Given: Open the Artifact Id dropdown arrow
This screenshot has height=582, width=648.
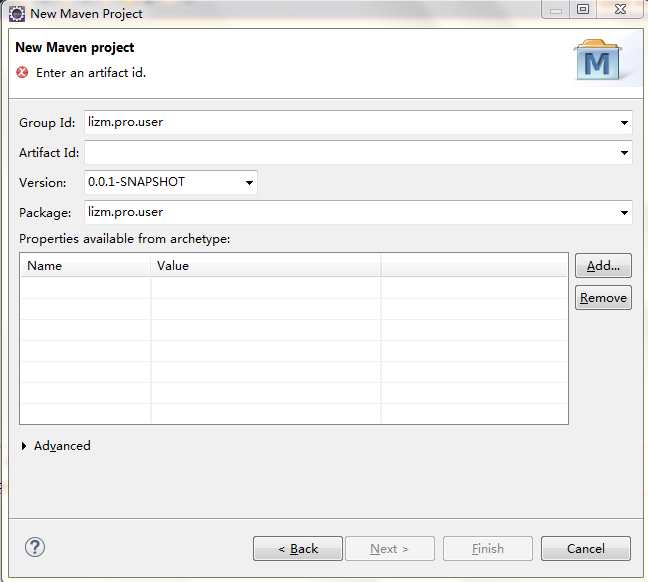Looking at the screenshot, I should (624, 153).
